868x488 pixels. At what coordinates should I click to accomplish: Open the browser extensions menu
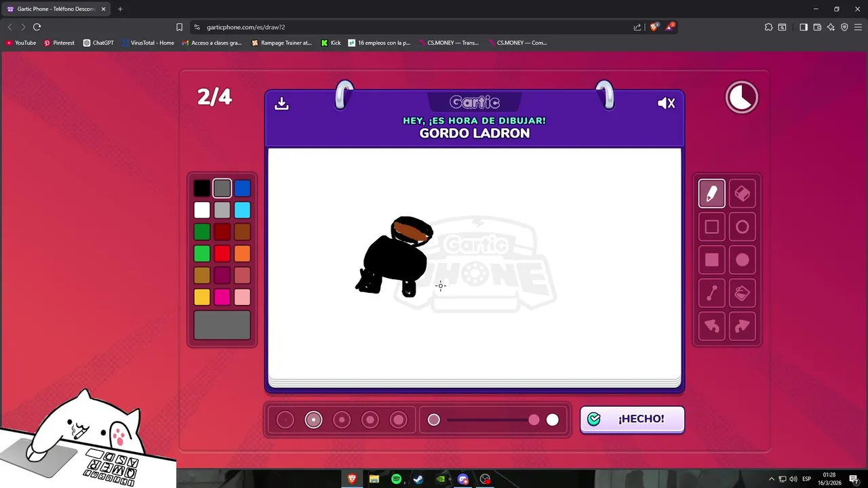pyautogui.click(x=768, y=27)
